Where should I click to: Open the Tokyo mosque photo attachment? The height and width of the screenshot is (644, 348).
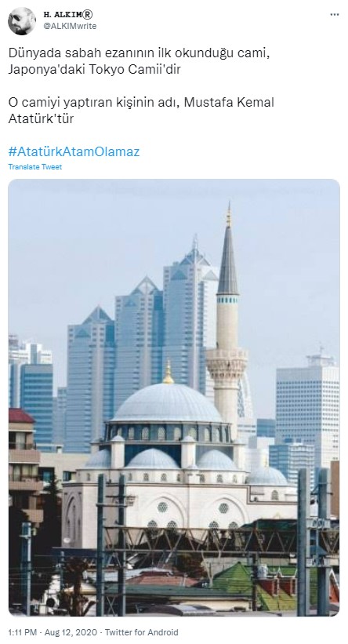[x=174, y=398]
